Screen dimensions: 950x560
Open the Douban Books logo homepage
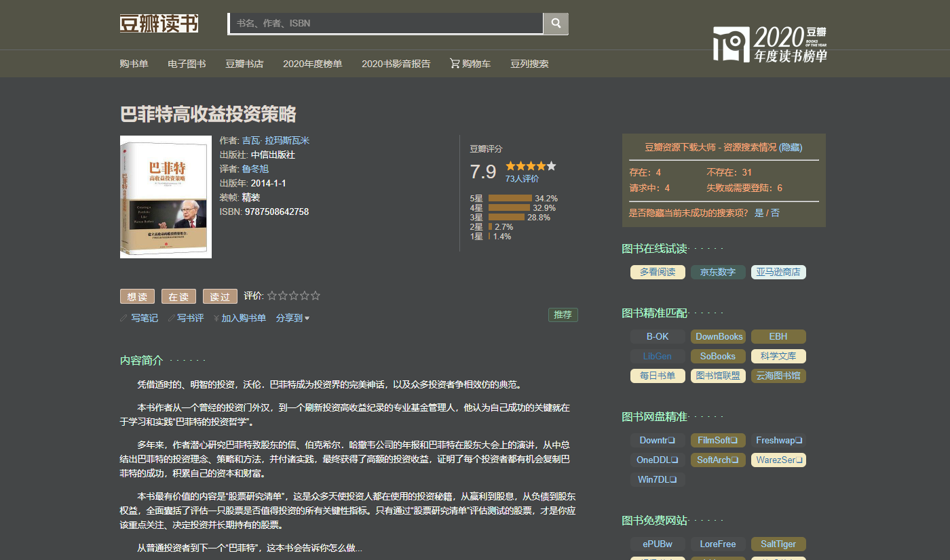[159, 23]
